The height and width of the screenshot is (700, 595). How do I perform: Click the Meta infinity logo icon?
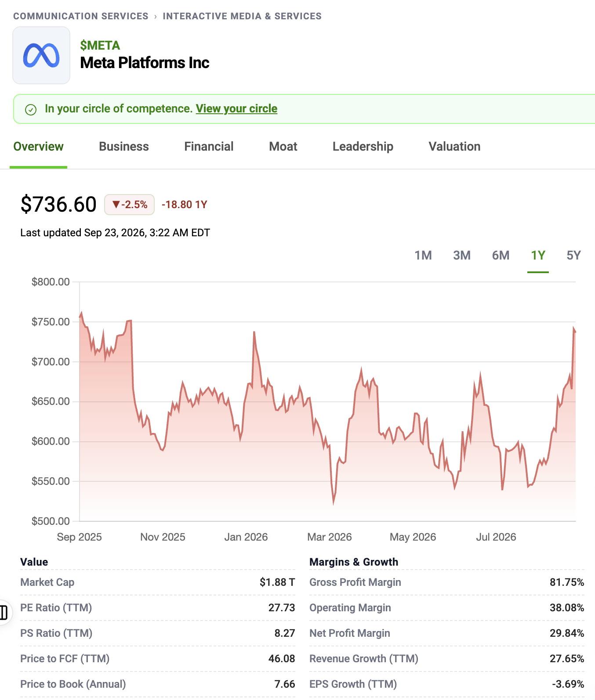pos(41,55)
